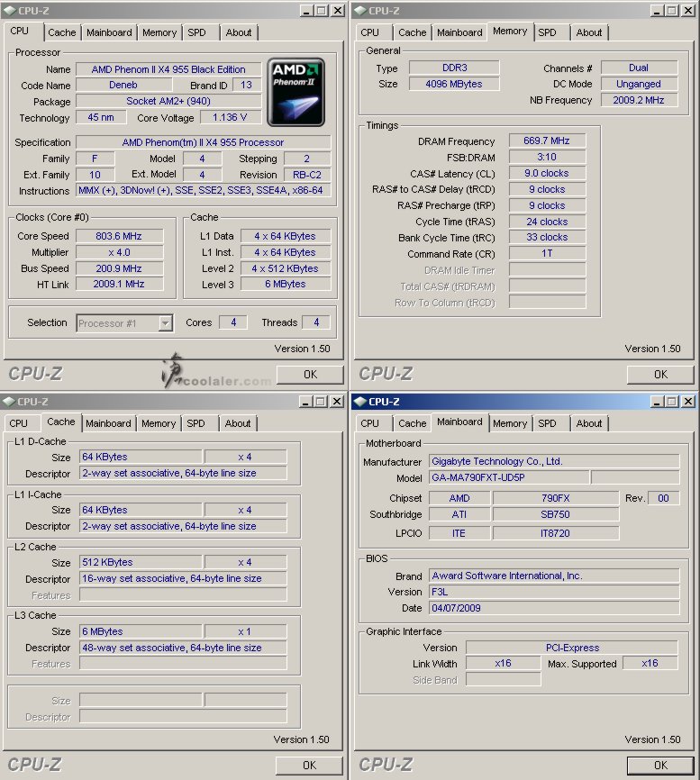Open Cache tab in top-right Memory window
This screenshot has width=700, height=780.
(412, 32)
